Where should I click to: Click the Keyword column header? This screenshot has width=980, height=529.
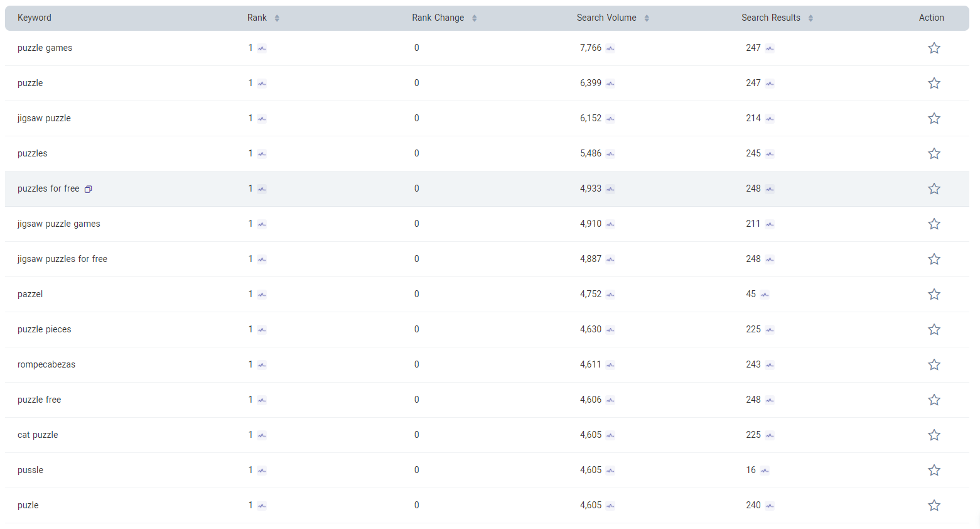point(35,18)
